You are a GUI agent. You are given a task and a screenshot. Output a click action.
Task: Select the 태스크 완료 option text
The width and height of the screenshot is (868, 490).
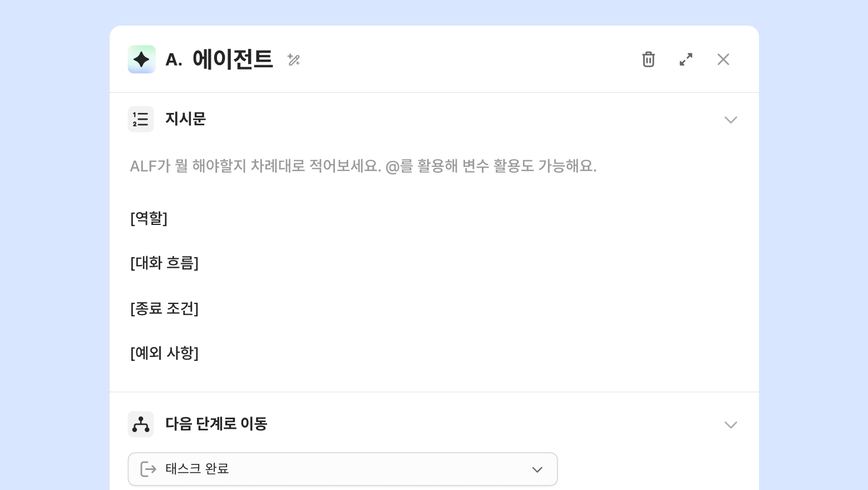tap(197, 469)
